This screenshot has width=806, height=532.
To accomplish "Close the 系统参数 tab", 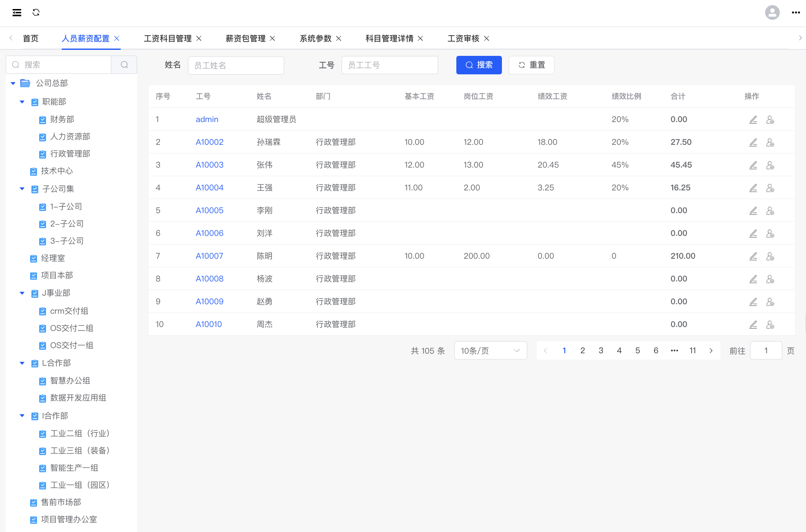I will [338, 38].
